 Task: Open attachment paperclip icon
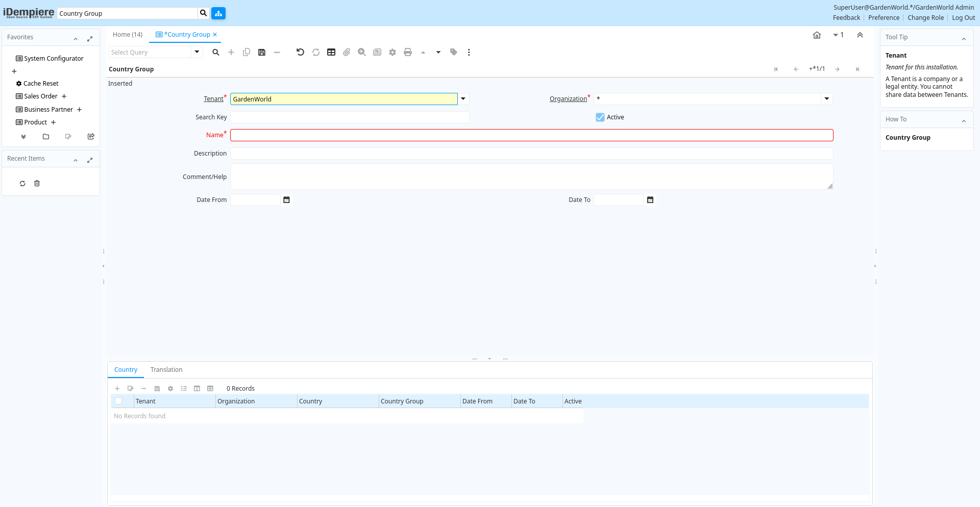coord(347,52)
